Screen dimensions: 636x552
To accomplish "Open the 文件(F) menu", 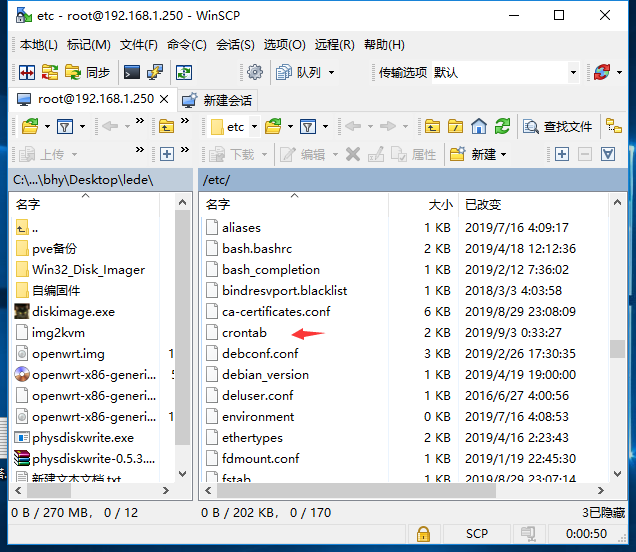I will coord(139,45).
